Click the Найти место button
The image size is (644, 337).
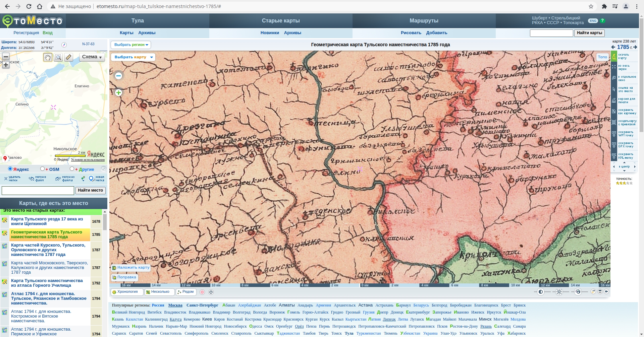91,190
